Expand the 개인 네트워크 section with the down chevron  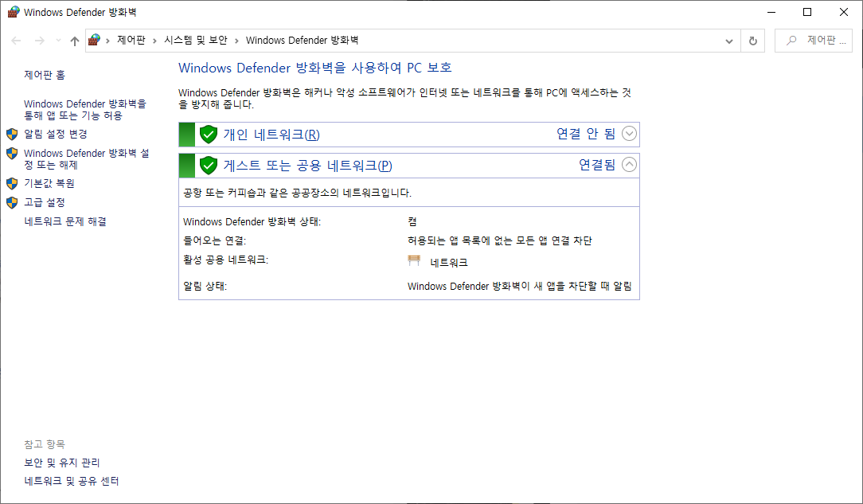(x=629, y=134)
